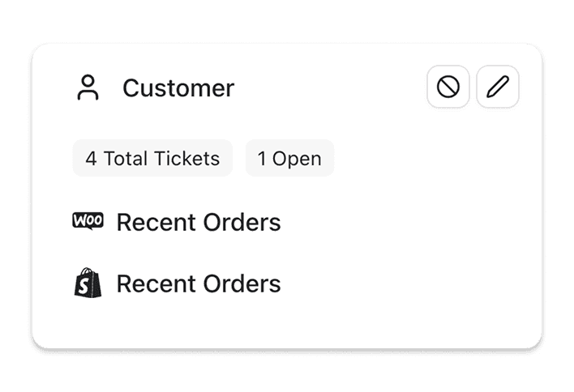The image size is (574, 392).
Task: Show all tickets via Total Tickets chip
Action: (x=152, y=158)
